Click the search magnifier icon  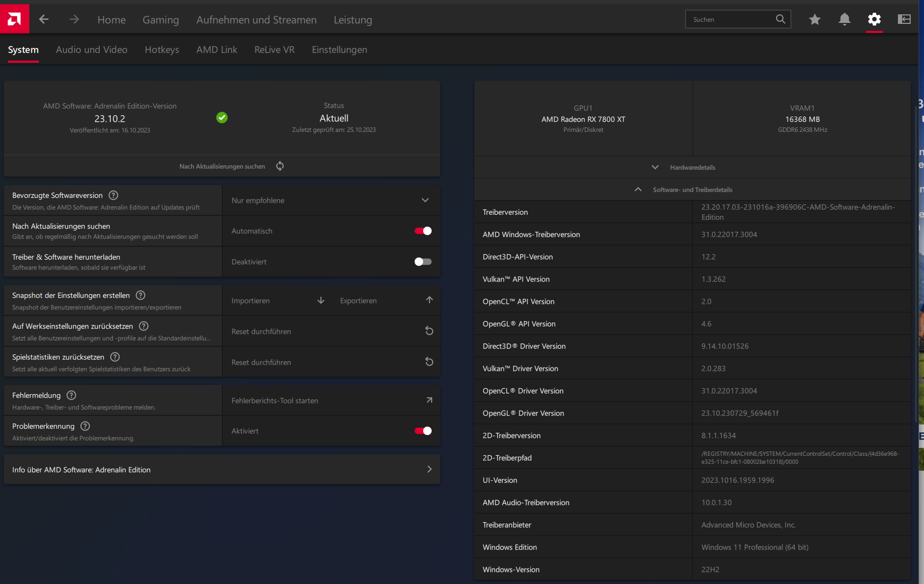780,19
